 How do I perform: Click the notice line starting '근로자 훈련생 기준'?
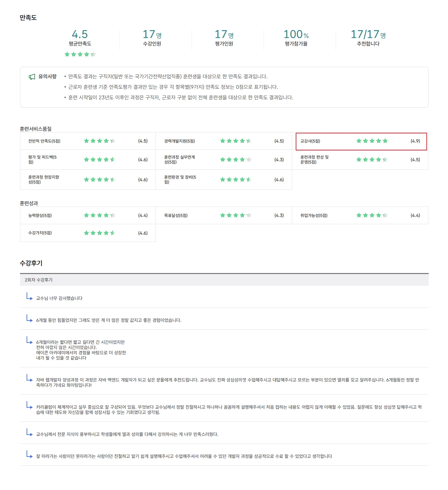click(173, 87)
